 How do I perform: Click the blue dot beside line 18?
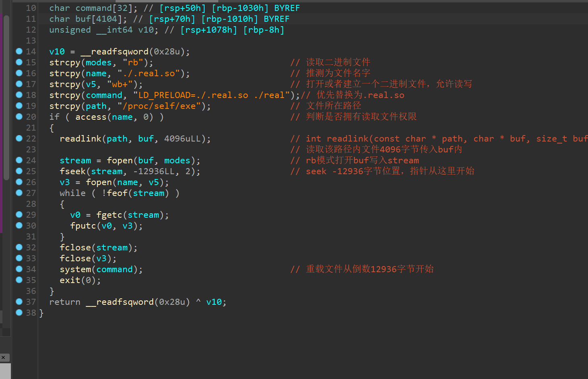point(19,95)
